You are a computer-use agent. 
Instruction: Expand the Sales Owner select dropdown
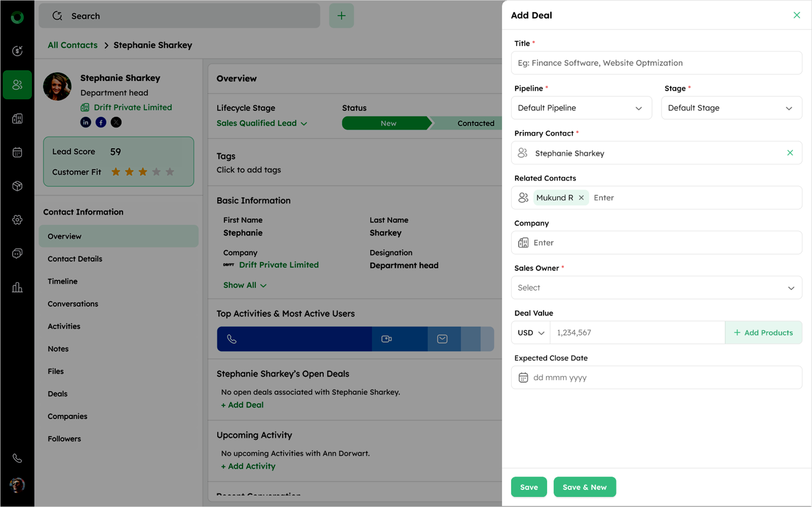(x=656, y=288)
